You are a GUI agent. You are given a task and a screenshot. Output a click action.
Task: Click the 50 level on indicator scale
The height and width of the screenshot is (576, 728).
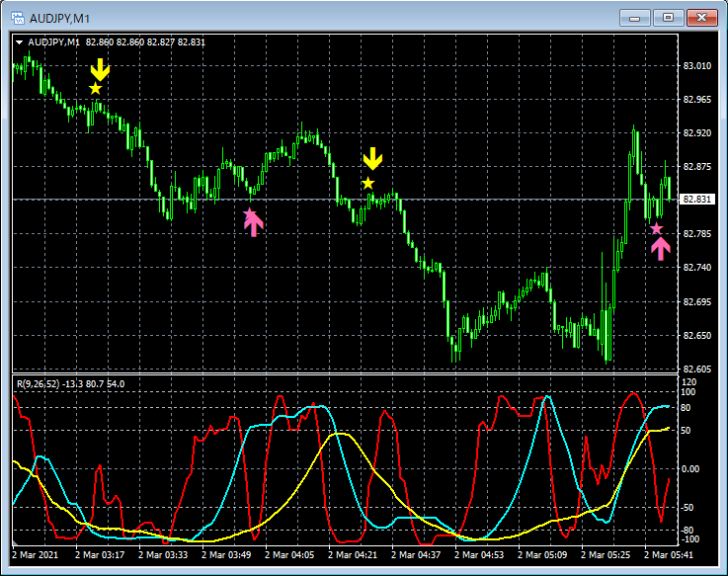[x=686, y=431]
